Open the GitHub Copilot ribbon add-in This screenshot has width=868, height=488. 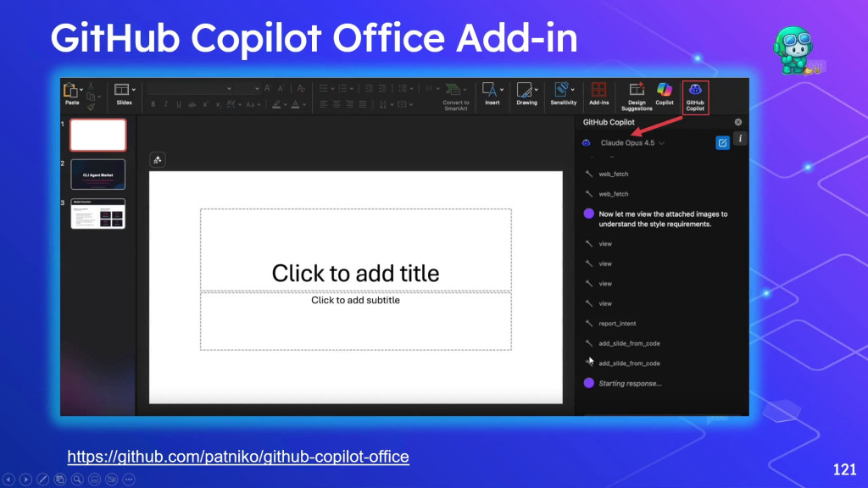coord(695,97)
